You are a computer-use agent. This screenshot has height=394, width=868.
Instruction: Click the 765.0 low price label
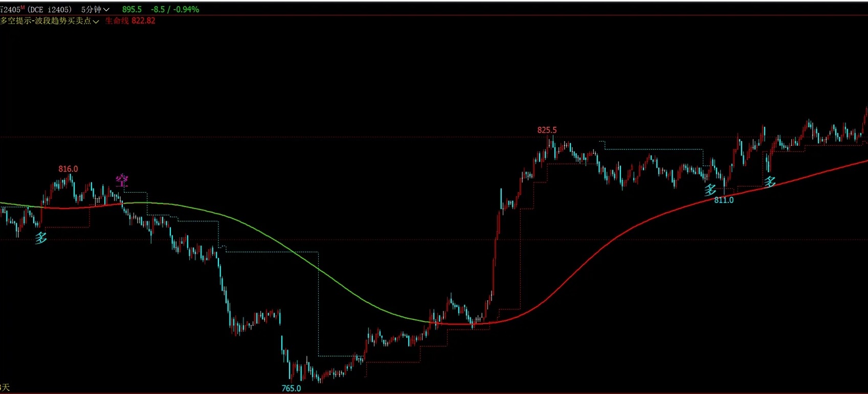(x=291, y=388)
